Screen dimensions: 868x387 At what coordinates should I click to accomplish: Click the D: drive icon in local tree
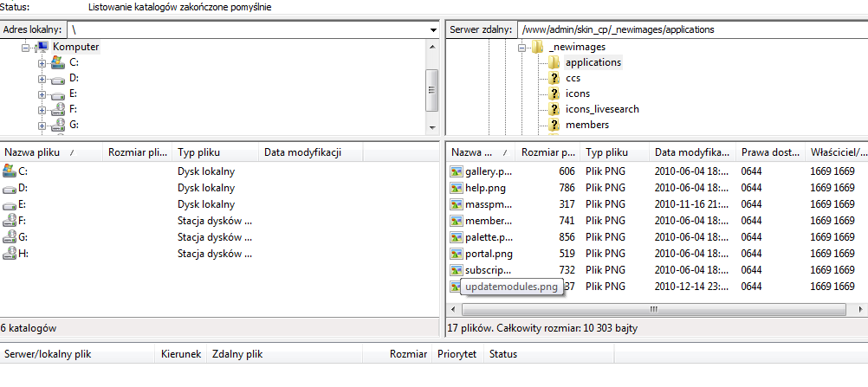click(57, 79)
